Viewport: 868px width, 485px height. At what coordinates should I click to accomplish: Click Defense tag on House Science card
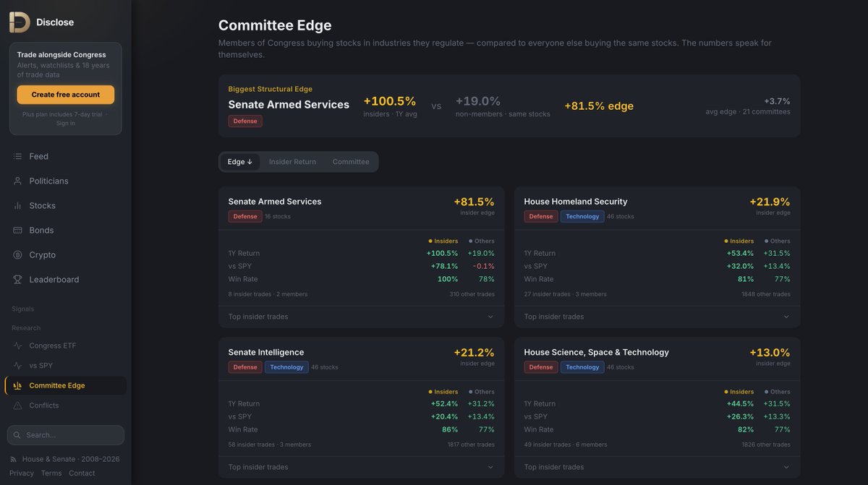click(x=541, y=367)
